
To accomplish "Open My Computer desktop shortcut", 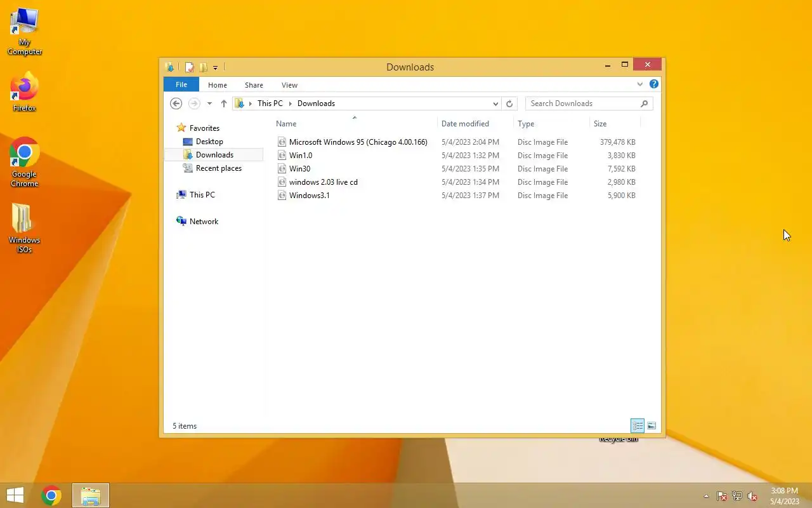I will click(x=25, y=30).
